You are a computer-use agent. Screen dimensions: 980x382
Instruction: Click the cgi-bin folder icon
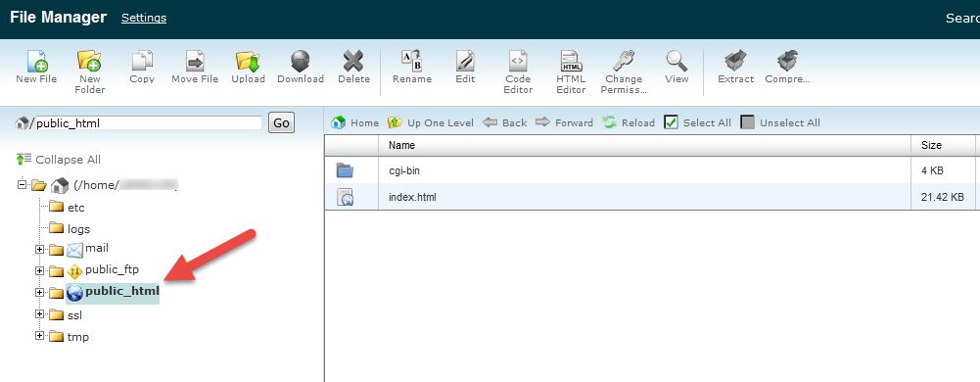[x=345, y=170]
